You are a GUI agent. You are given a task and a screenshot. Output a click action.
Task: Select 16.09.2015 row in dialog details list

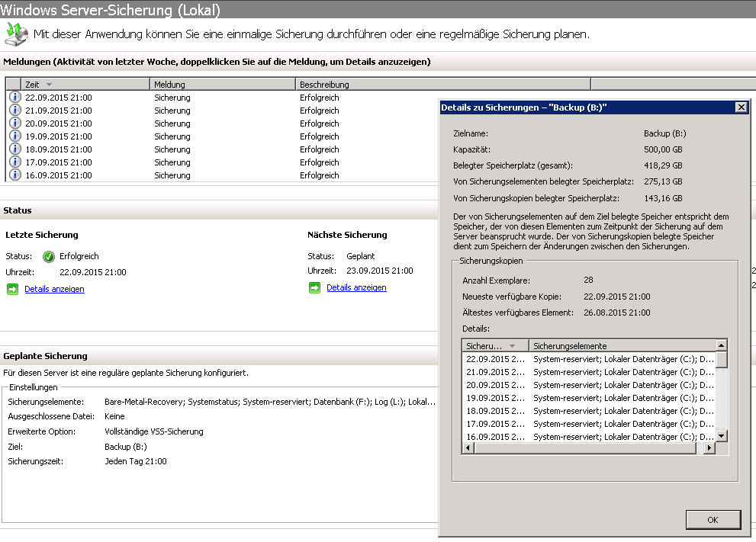click(589, 437)
